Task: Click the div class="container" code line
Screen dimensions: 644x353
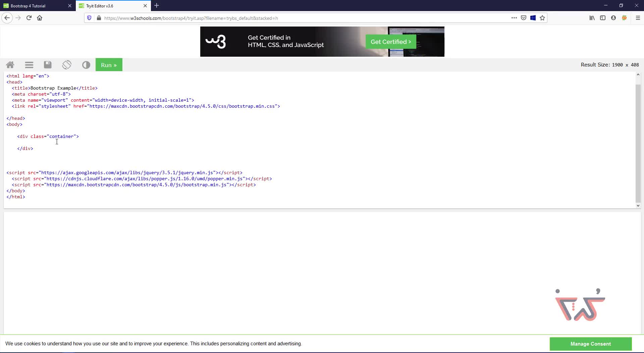Action: click(x=48, y=137)
